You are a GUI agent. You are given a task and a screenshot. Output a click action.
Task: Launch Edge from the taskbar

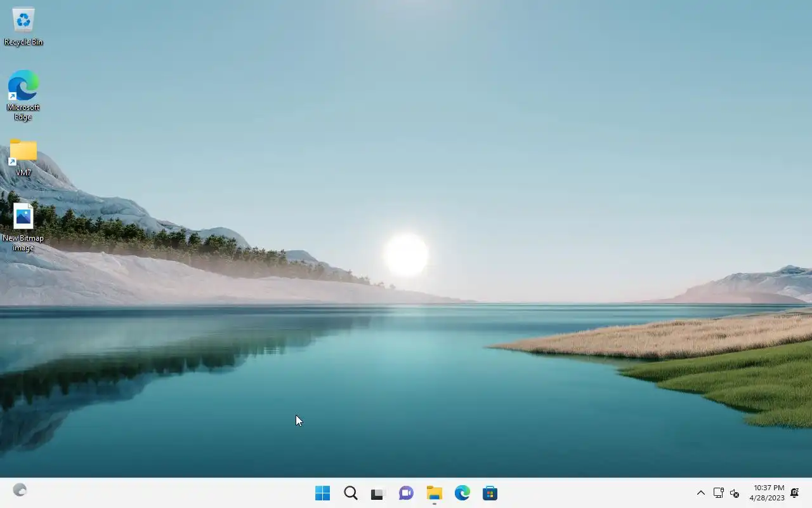point(462,493)
